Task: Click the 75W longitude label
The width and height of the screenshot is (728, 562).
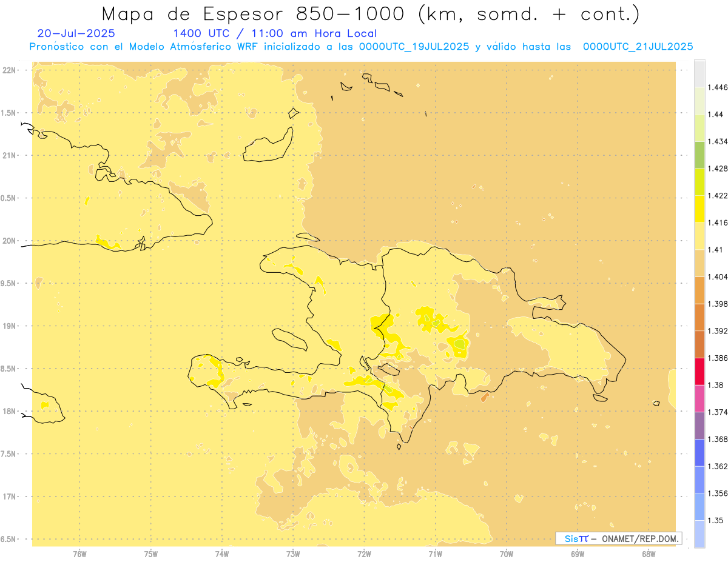Action: 151,554
